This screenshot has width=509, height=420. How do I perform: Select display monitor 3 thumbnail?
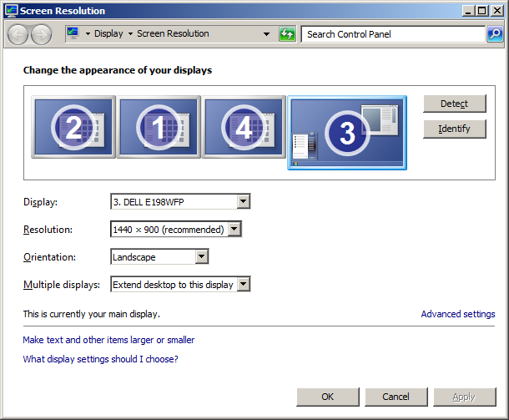(x=347, y=133)
